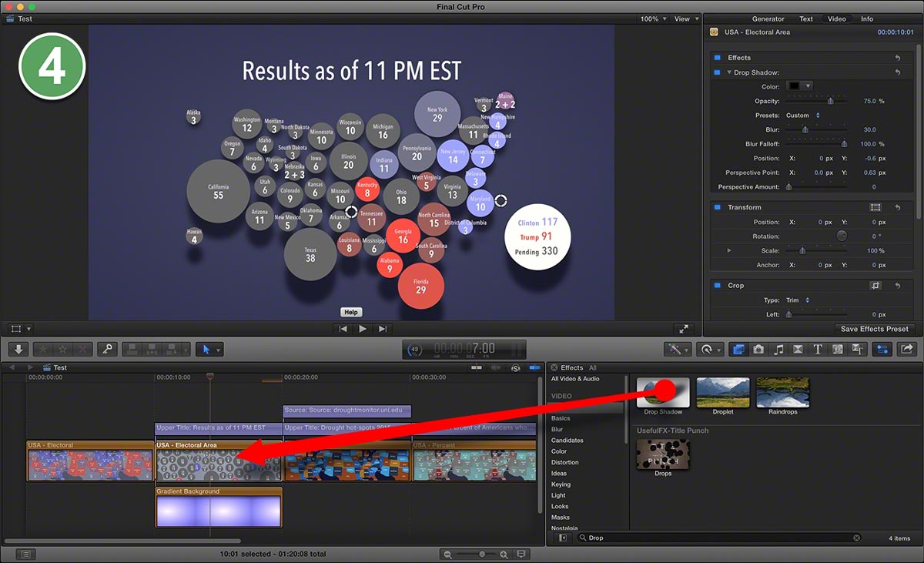Toggle the Crop enable checkbox
The width and height of the screenshot is (924, 563).
(x=718, y=286)
